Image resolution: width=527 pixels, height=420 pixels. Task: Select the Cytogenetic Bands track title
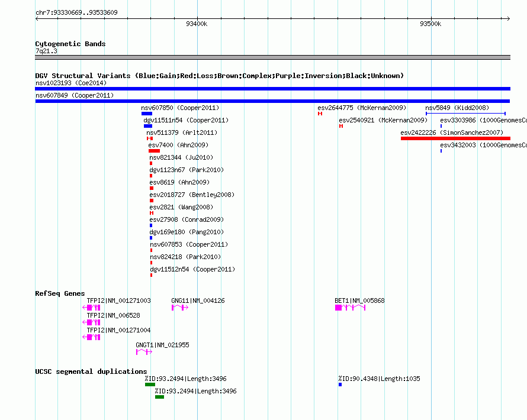70,44
